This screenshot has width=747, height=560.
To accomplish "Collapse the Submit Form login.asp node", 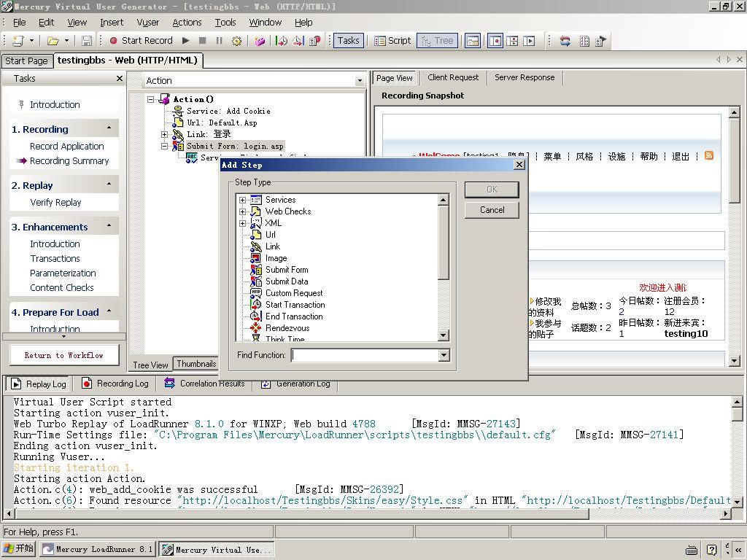I will pyautogui.click(x=164, y=146).
